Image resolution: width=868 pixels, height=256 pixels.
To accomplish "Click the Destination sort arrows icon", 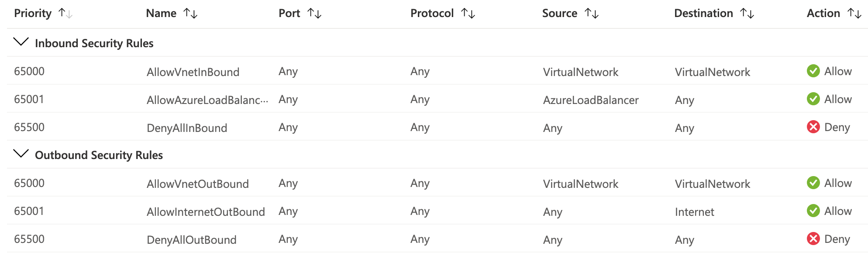I will pos(747,14).
